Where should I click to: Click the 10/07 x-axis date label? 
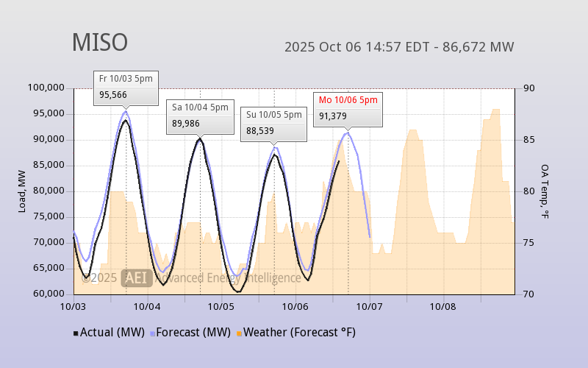pyautogui.click(x=369, y=305)
